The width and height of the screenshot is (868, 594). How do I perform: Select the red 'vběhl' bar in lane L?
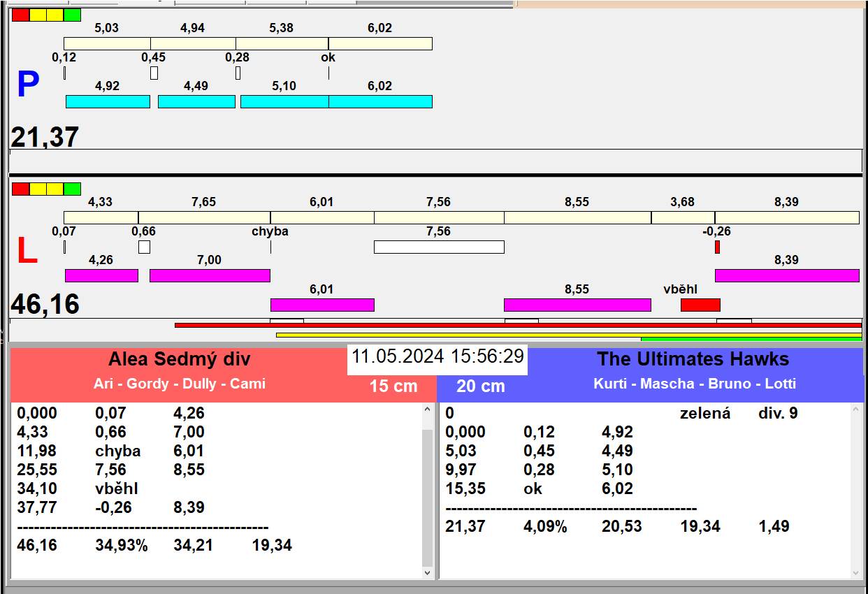[x=700, y=305]
